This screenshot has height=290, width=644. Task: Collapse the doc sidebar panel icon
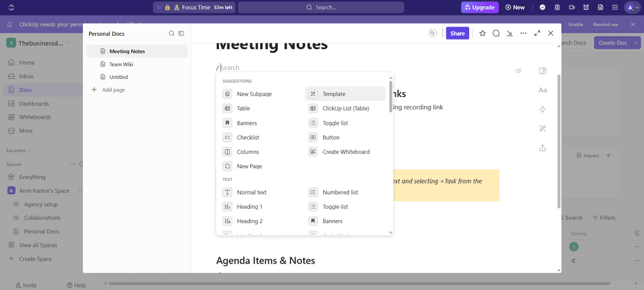181,33
